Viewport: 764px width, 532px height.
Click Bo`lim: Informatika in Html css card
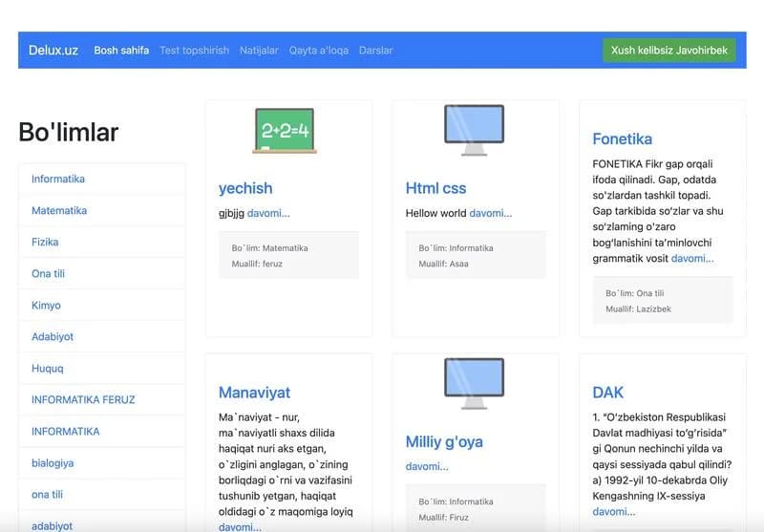(x=456, y=248)
